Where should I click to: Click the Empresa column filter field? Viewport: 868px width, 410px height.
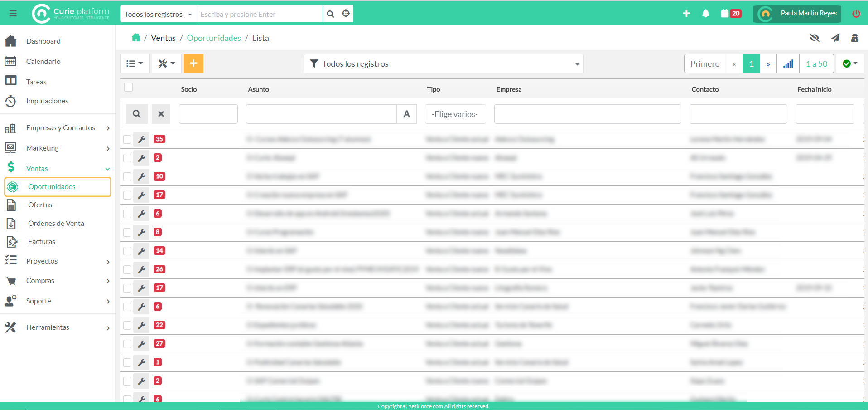click(587, 114)
